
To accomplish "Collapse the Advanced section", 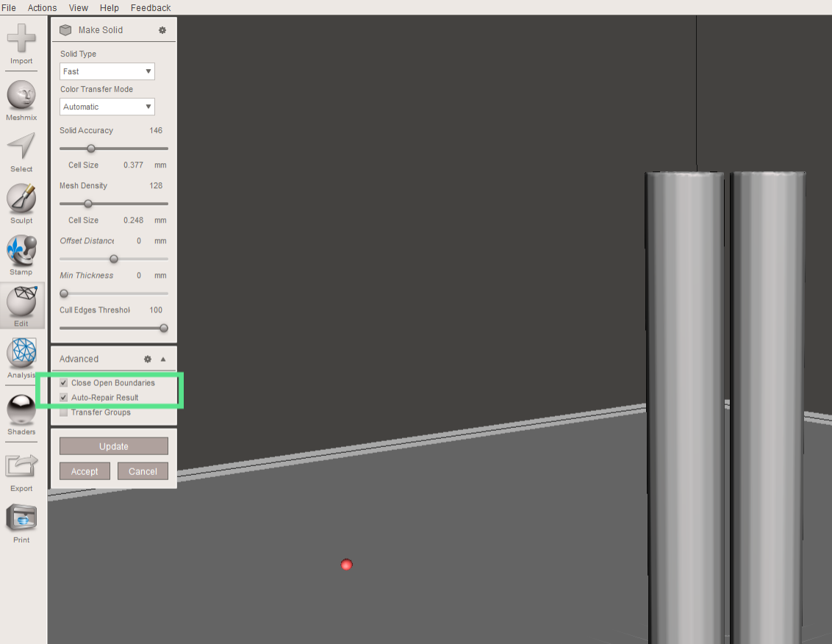I will [162, 359].
